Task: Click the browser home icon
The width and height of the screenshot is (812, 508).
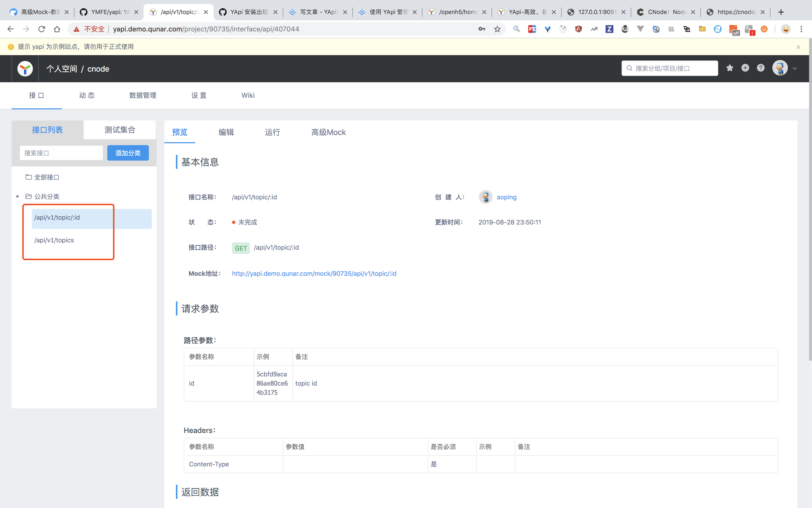Action: (57, 29)
